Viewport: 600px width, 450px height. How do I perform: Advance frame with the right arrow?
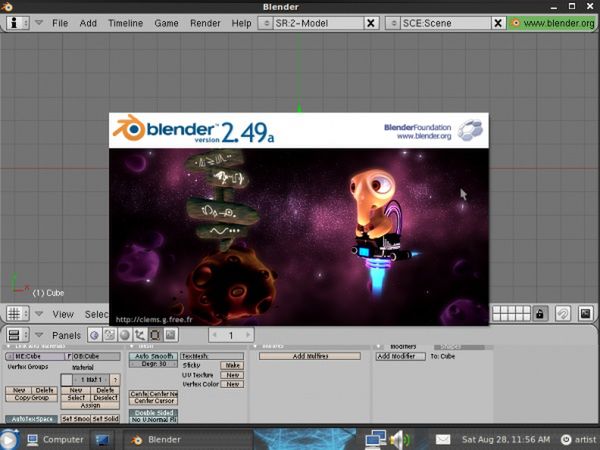click(248, 335)
